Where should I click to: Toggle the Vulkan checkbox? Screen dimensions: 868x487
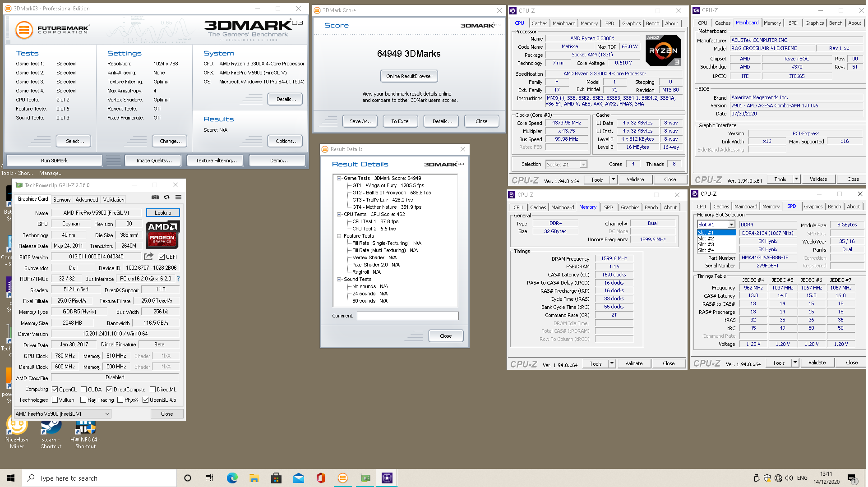55,400
